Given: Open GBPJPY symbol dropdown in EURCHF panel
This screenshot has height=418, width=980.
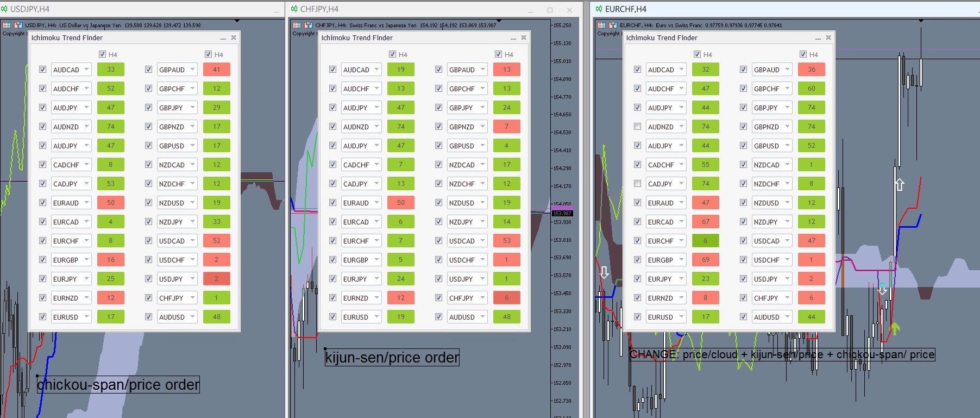Looking at the screenshot, I should click(771, 108).
